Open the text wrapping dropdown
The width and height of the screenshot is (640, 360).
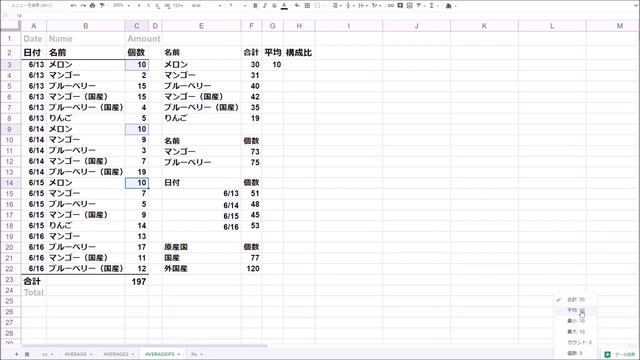pyautogui.click(x=362, y=6)
